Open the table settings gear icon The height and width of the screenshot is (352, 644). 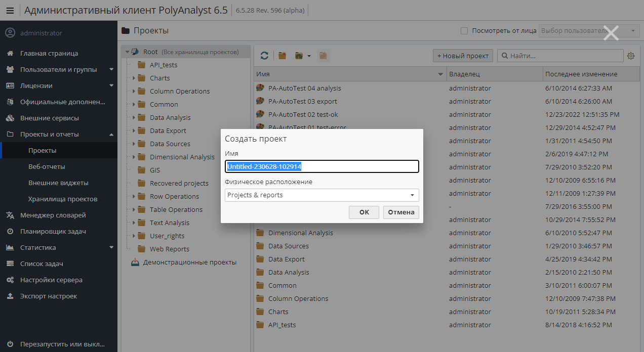[x=631, y=56]
